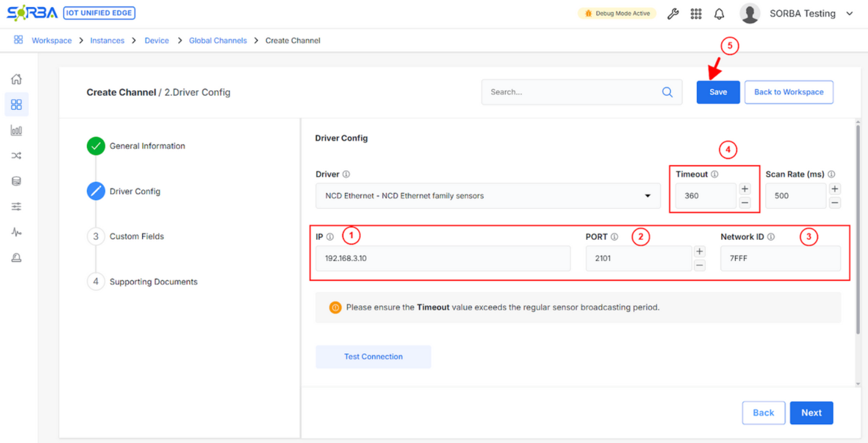Click info icon next to Timeout label
Image resolution: width=868 pixels, height=443 pixels.
pos(715,174)
